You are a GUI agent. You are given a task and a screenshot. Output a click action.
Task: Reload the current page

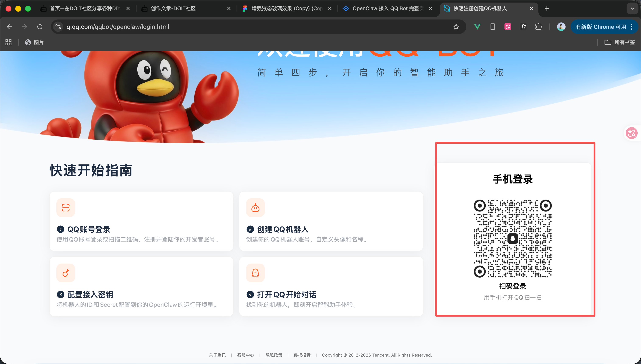(40, 27)
